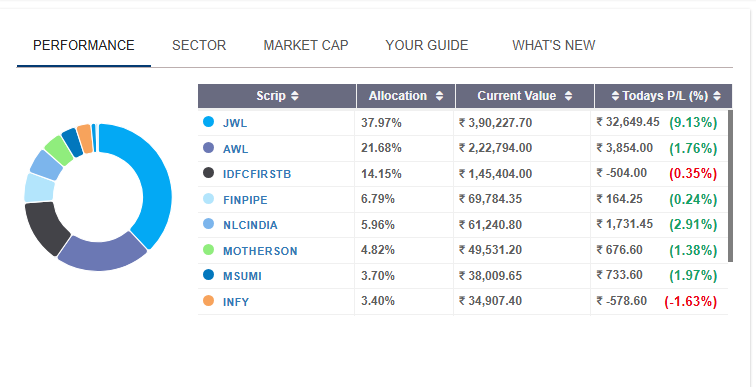Sort by Current Value arrows

pos(568,96)
